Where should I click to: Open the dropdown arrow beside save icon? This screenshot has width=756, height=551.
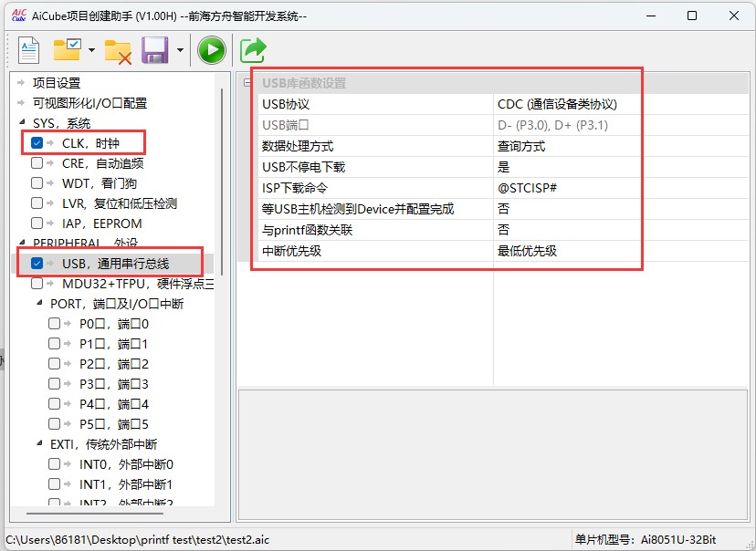pyautogui.click(x=180, y=49)
